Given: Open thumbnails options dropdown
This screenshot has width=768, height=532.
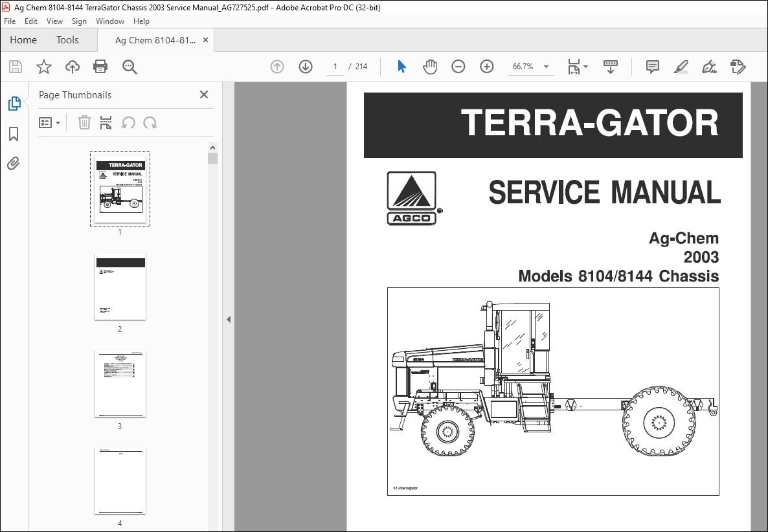Looking at the screenshot, I should (x=49, y=122).
